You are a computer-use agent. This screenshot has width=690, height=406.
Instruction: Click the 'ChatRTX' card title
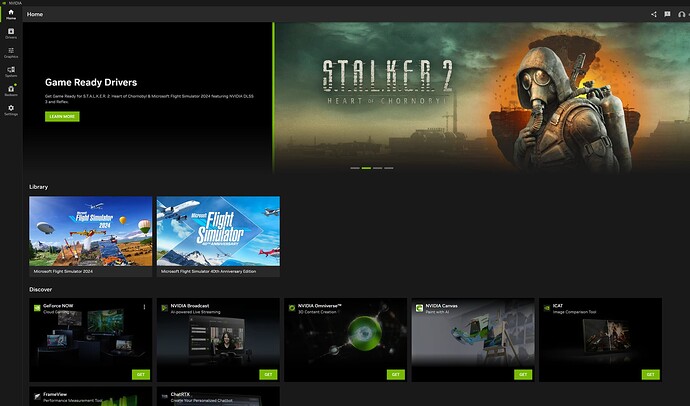tap(180, 395)
